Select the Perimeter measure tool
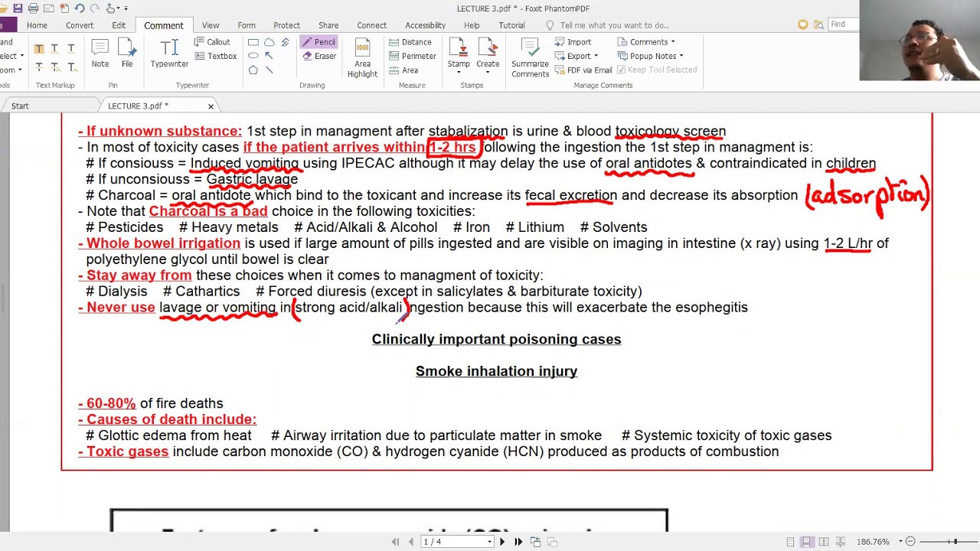 (x=412, y=56)
